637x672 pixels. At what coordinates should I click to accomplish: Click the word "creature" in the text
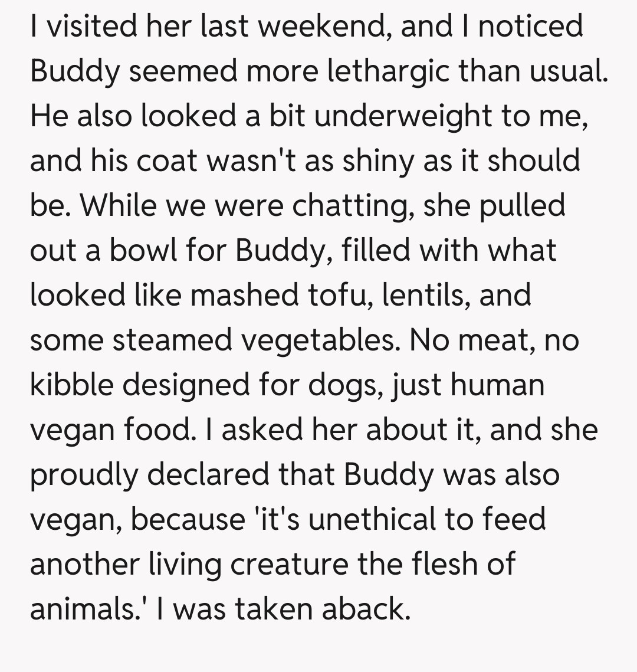(290, 565)
